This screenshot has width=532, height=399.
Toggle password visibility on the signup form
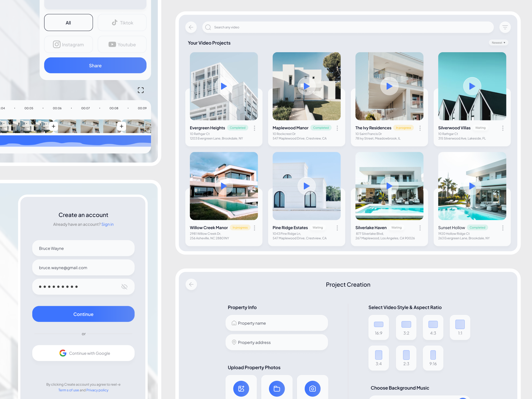tap(124, 286)
